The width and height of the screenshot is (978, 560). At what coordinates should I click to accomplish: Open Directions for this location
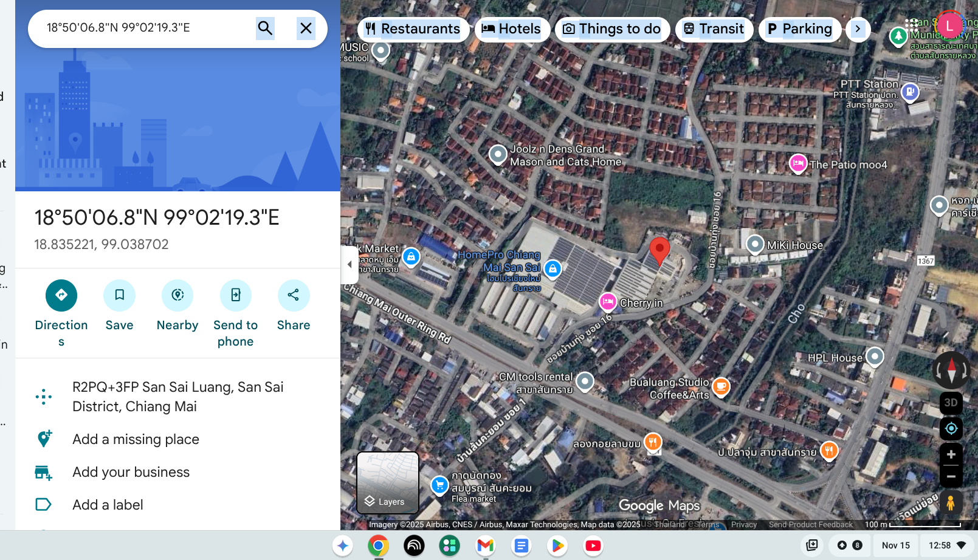pos(61,296)
